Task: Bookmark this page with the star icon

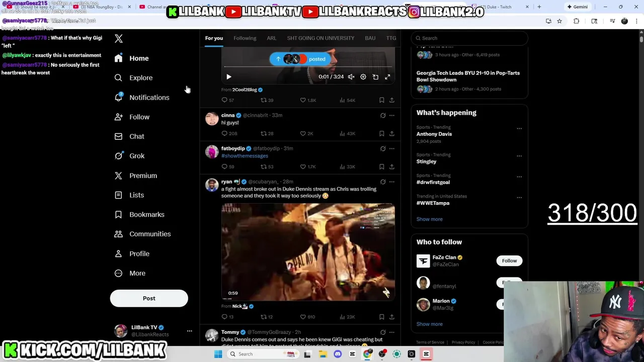Action: click(x=559, y=21)
